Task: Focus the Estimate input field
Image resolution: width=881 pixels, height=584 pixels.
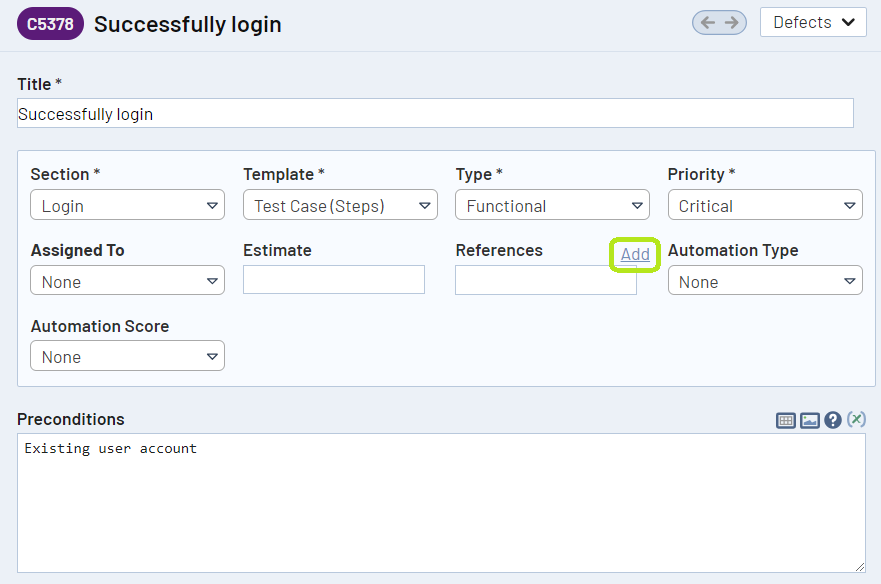Action: (x=334, y=280)
